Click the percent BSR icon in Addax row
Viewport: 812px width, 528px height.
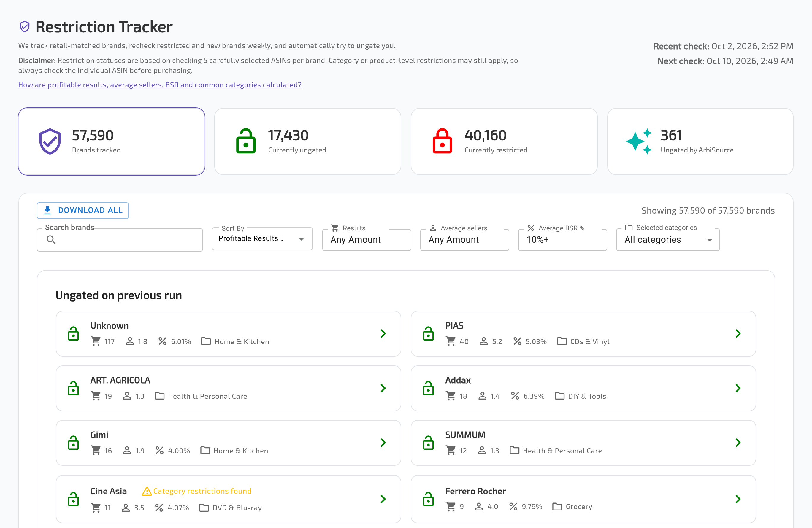[x=515, y=396]
